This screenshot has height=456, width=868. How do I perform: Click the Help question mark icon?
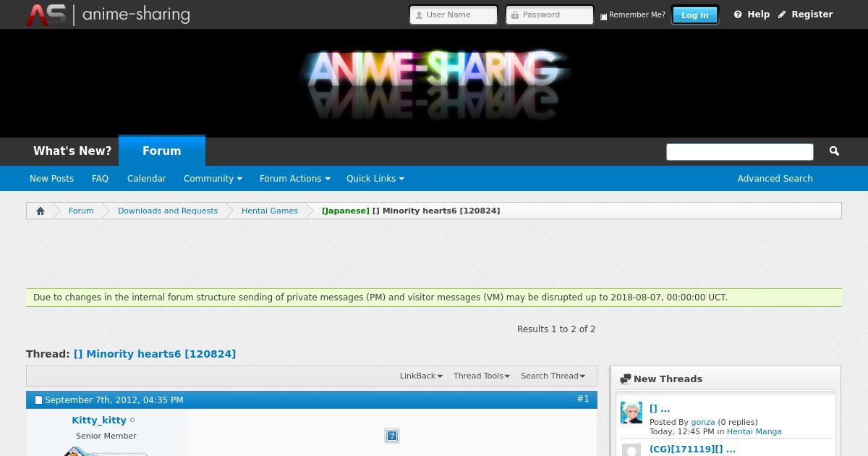738,14
